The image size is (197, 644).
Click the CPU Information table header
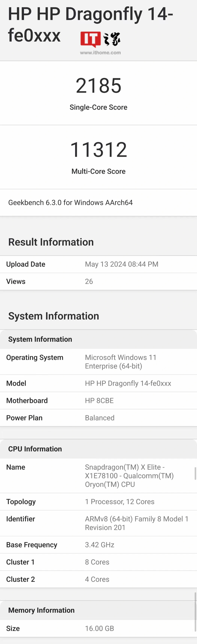click(x=35, y=449)
